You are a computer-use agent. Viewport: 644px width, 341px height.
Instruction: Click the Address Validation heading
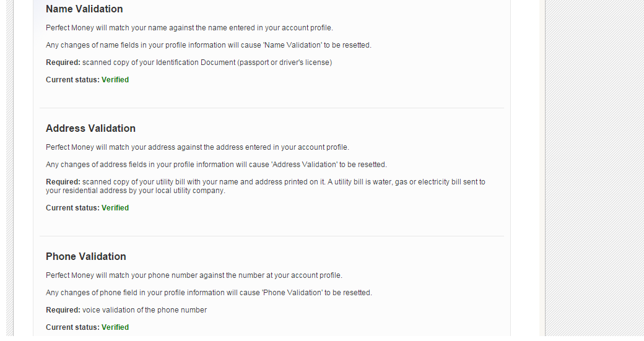[90, 129]
